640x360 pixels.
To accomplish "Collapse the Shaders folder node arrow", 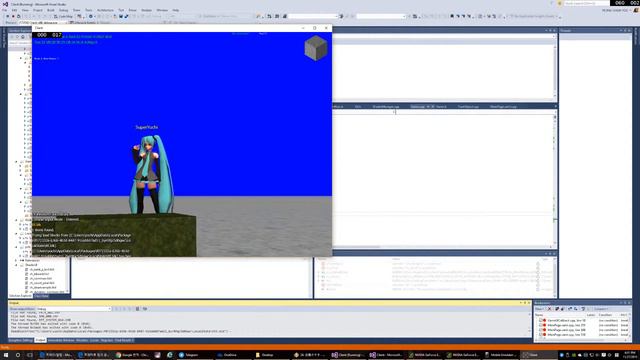I will pos(16,265).
